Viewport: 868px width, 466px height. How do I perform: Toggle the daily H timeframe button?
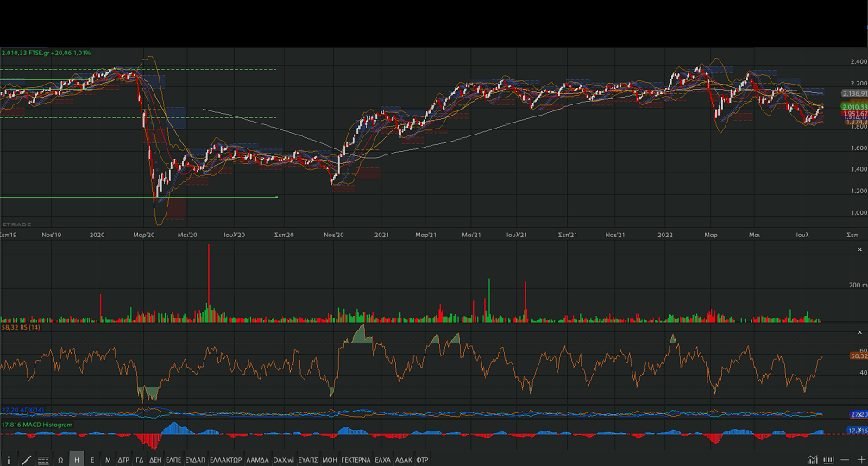(77, 460)
